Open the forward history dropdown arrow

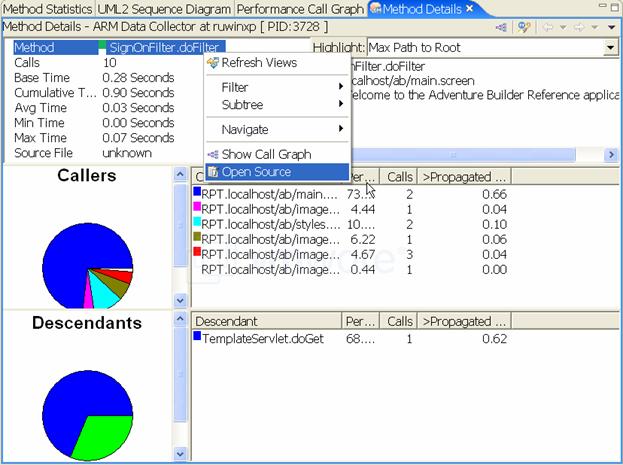click(x=594, y=27)
